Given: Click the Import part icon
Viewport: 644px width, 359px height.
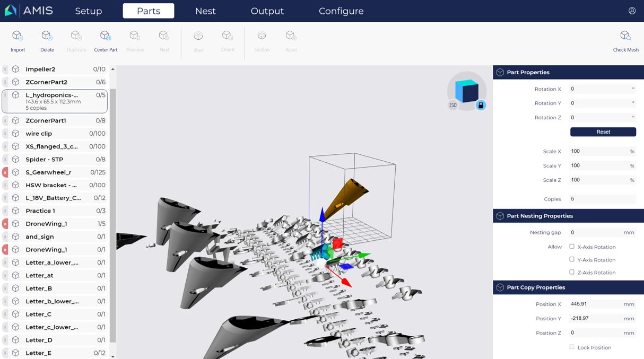Looking at the screenshot, I should tap(18, 36).
